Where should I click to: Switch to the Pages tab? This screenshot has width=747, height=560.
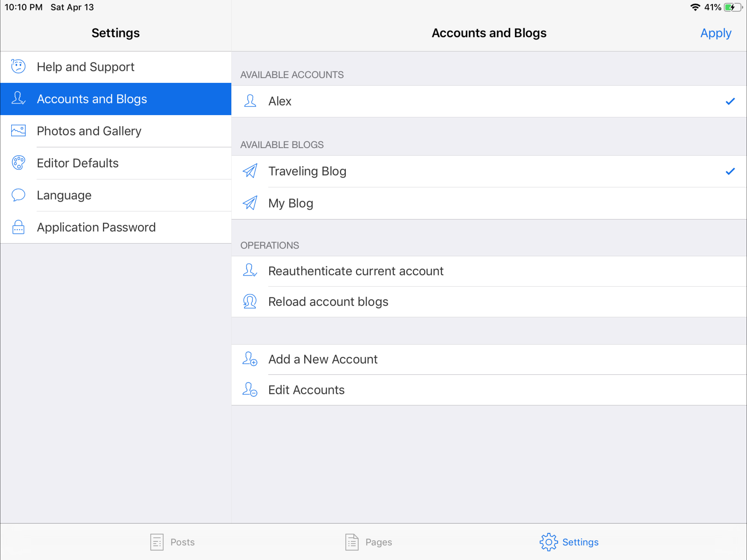(368, 542)
